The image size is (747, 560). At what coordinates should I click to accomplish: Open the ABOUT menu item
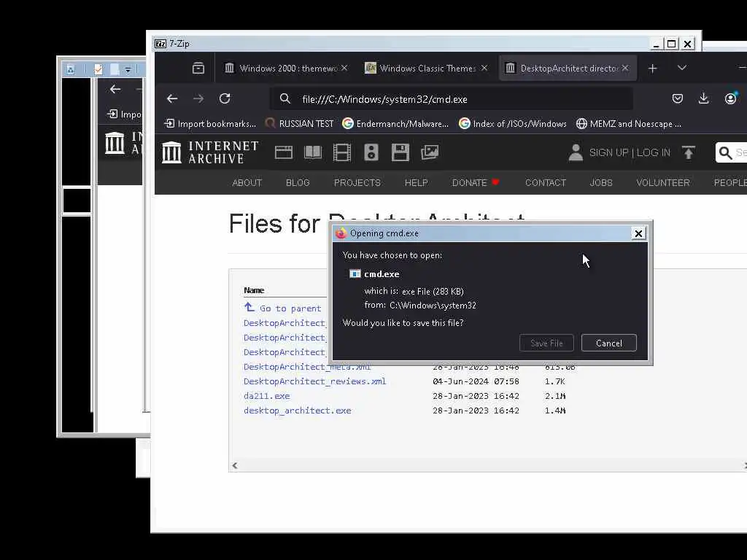coord(247,183)
